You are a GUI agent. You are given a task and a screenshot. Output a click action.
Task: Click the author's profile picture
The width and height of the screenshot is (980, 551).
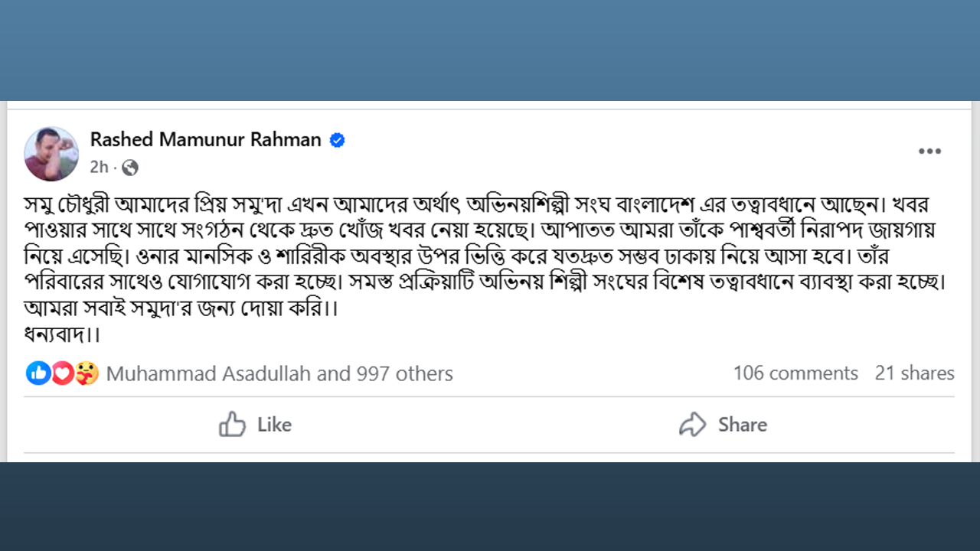pyautogui.click(x=51, y=154)
